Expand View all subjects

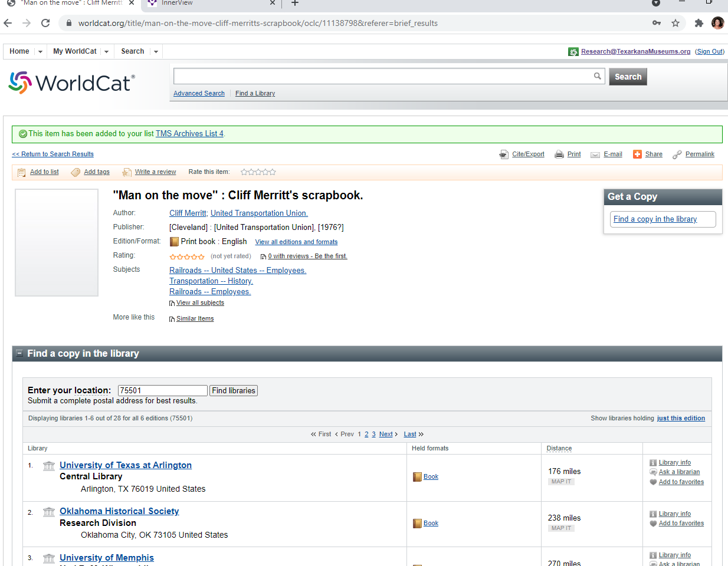[200, 303]
